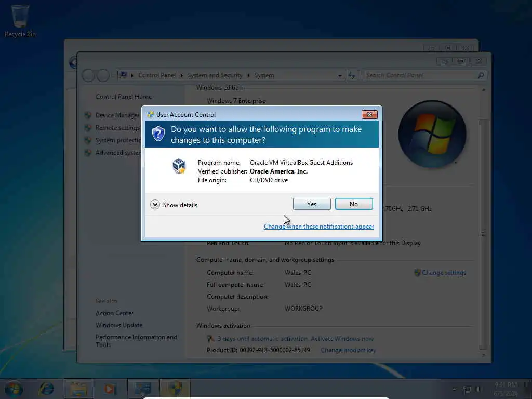Click the network icon in the system tray
The width and height of the screenshot is (532, 399).
pos(467,390)
